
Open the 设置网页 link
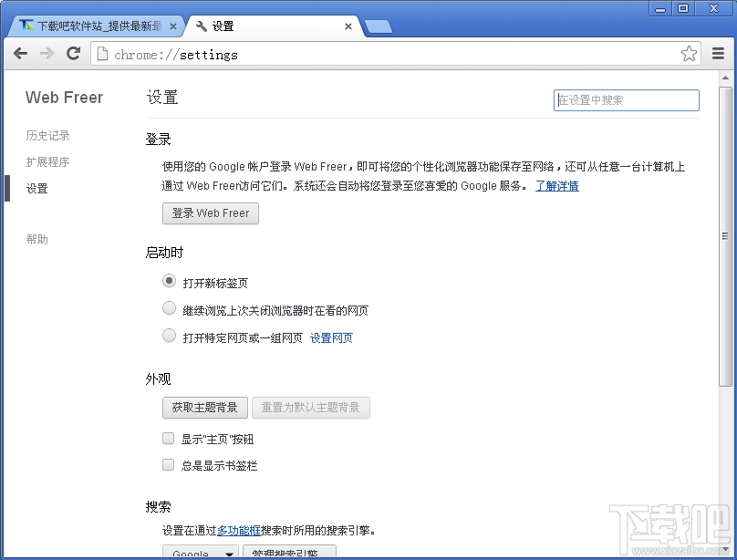(x=331, y=337)
